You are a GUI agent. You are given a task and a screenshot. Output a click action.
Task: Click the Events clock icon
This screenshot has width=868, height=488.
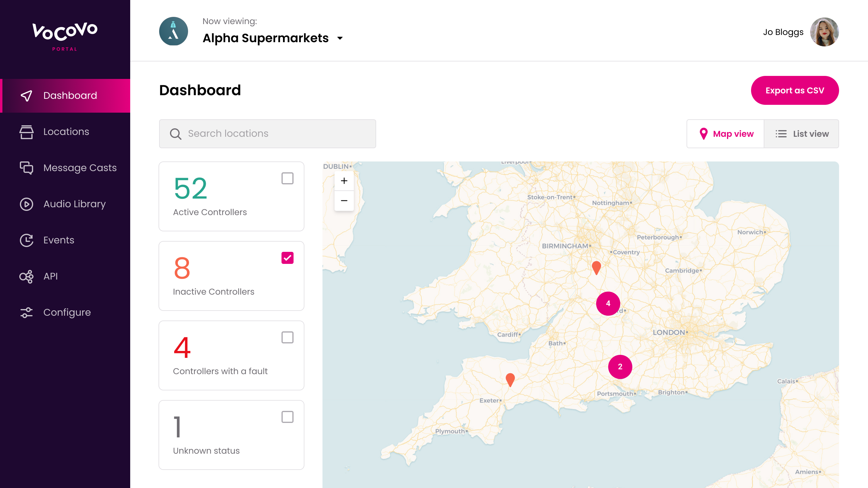point(26,240)
